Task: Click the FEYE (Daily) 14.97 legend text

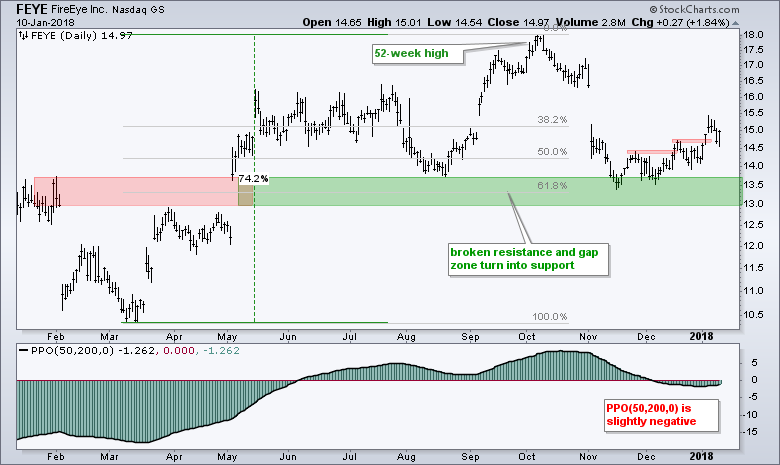Action: click(82, 35)
